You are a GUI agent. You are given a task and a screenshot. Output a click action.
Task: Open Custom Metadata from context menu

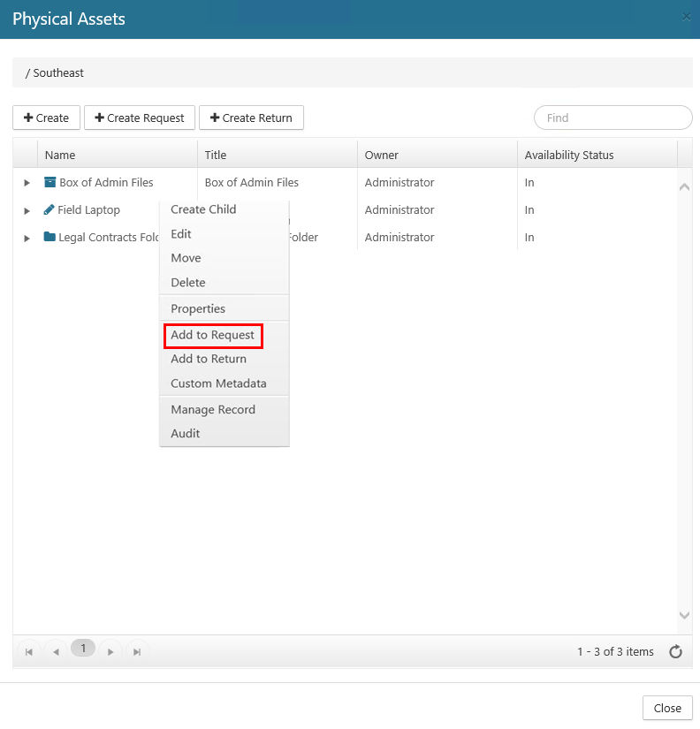pos(218,383)
